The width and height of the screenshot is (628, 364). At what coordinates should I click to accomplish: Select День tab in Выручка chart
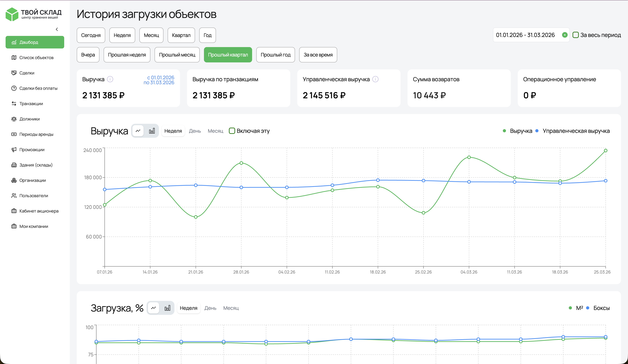[195, 131]
